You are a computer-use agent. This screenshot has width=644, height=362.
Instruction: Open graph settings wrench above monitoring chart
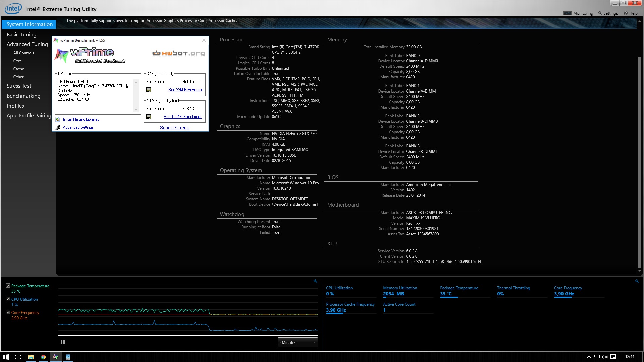pos(315,281)
